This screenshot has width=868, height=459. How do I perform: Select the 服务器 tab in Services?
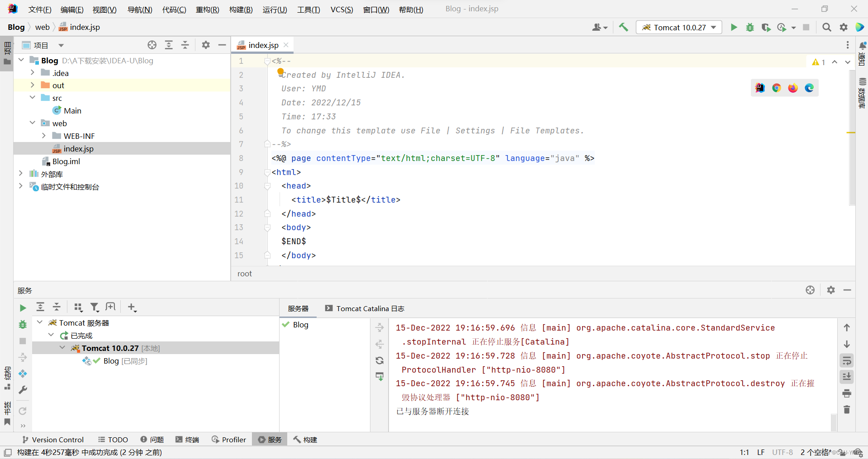point(298,308)
